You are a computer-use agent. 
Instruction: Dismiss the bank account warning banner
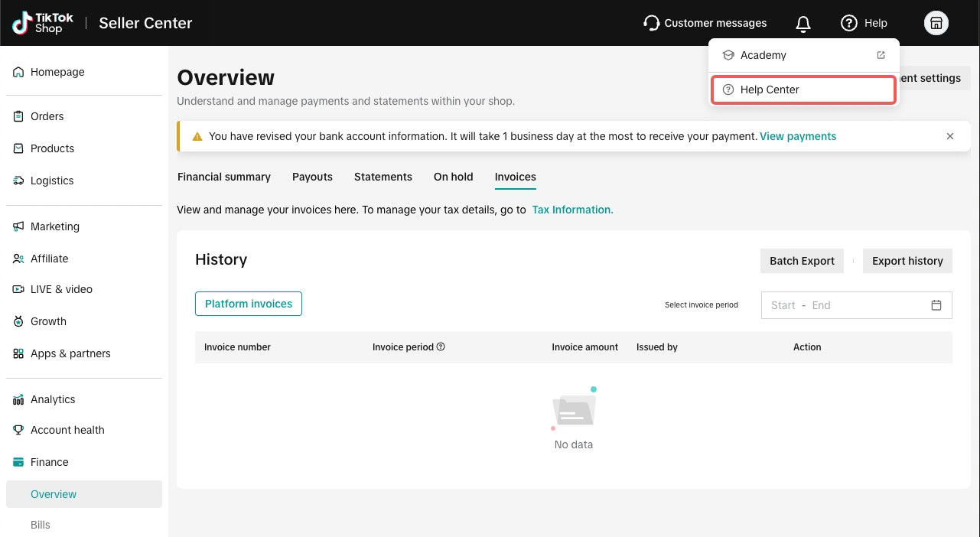point(949,136)
